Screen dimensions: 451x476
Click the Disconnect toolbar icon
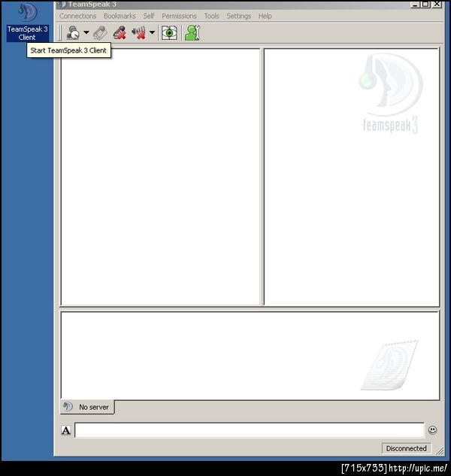pos(100,33)
